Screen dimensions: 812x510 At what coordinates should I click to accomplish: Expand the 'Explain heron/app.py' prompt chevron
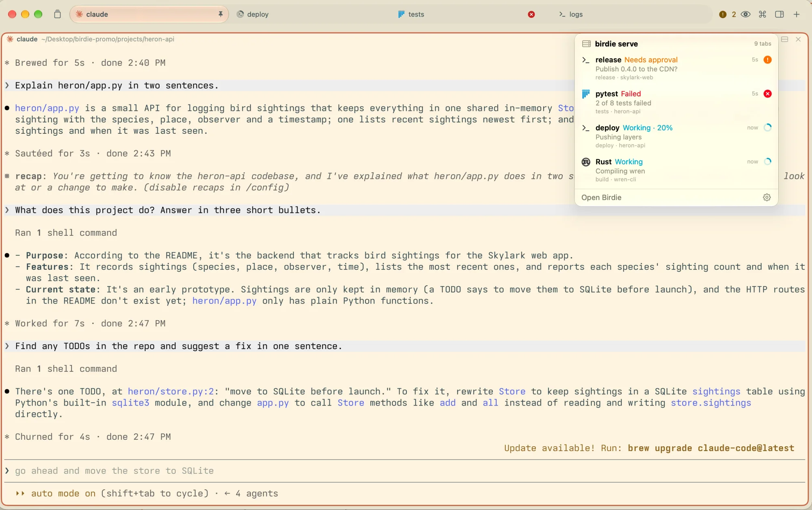pyautogui.click(x=7, y=85)
